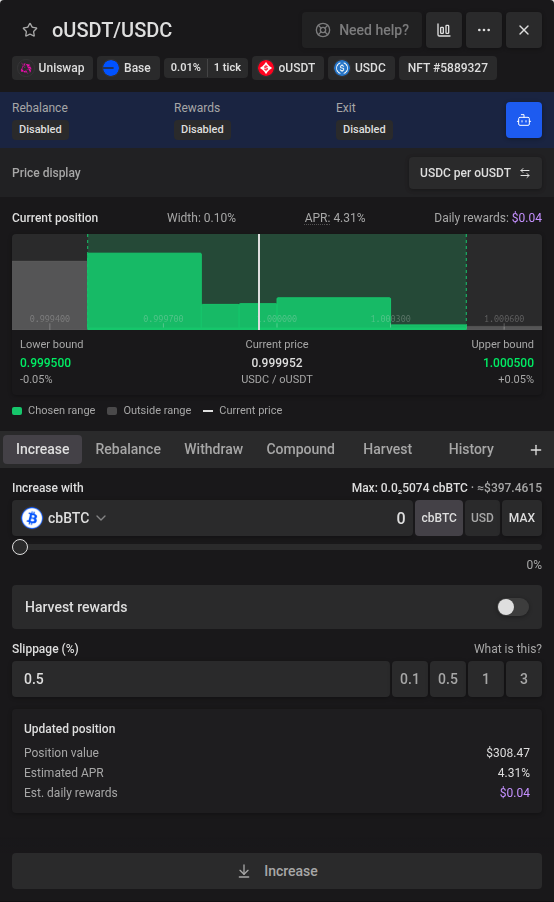Click the Outside range legend item
Viewport: 554px width, 902px height.
pyautogui.click(x=149, y=411)
